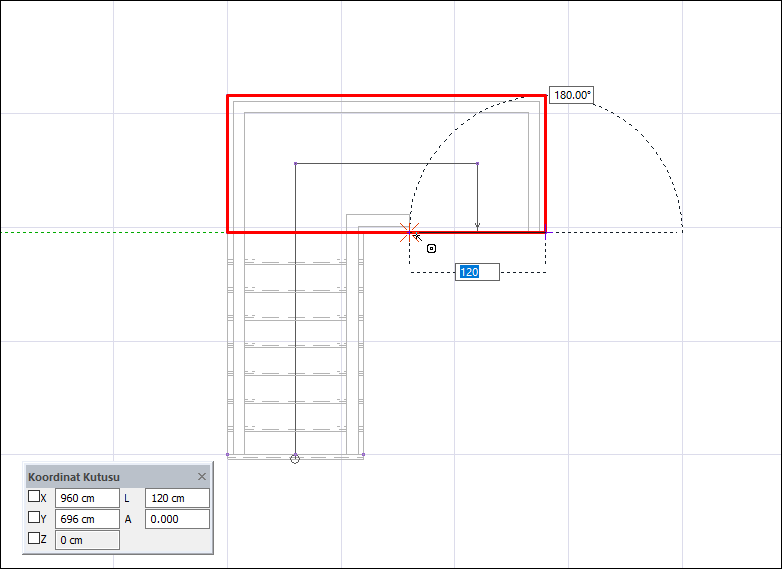Click the 180.00° angle label
Screen dimensions: 782x569
click(x=572, y=95)
